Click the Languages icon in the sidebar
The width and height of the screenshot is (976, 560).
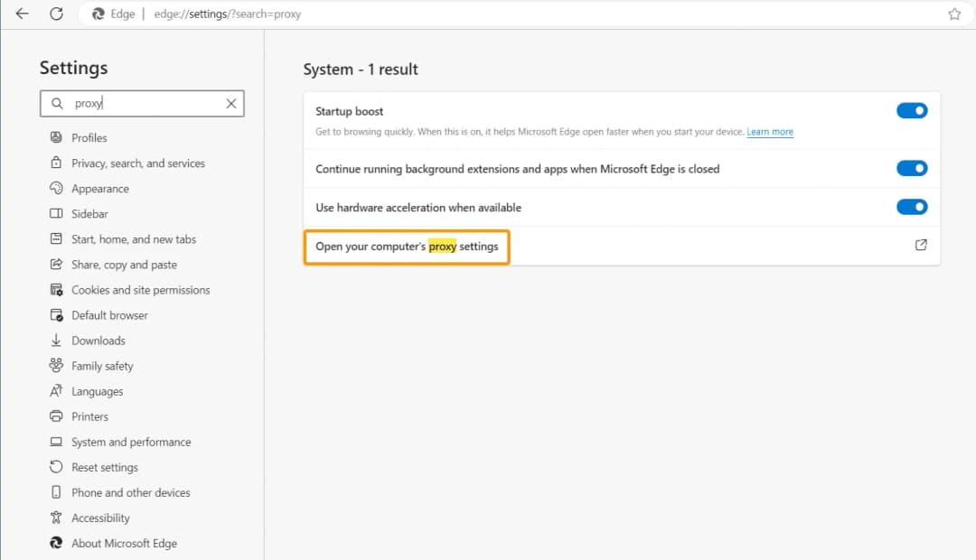click(56, 391)
